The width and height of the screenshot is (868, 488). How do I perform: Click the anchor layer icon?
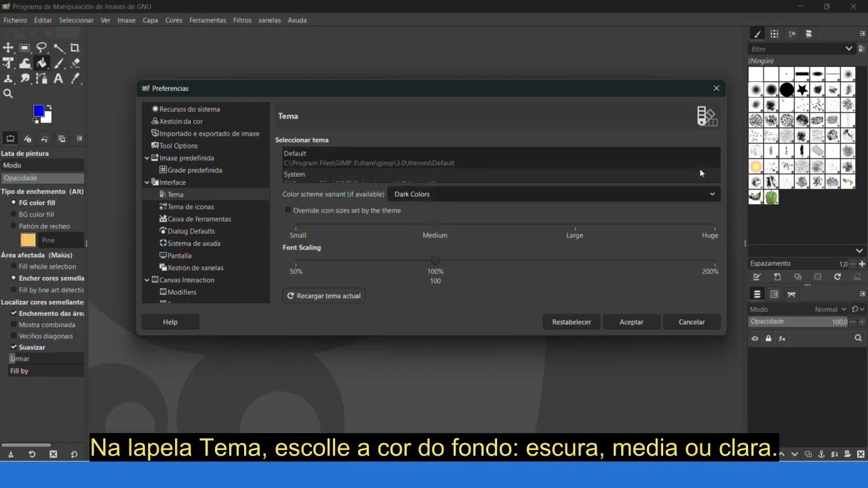(x=821, y=454)
